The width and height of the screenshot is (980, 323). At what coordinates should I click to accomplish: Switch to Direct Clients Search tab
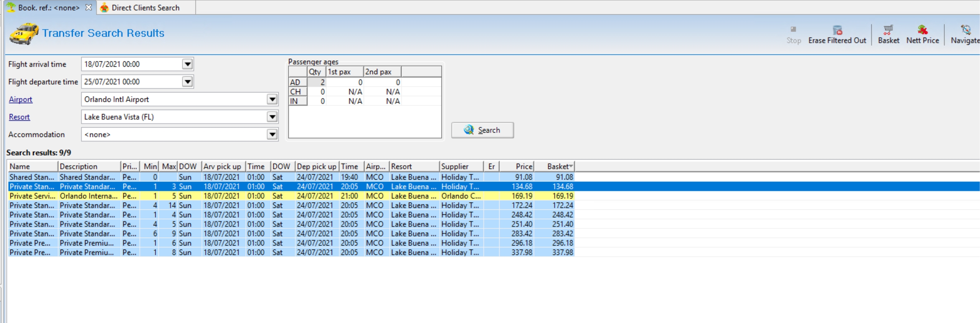(x=146, y=8)
